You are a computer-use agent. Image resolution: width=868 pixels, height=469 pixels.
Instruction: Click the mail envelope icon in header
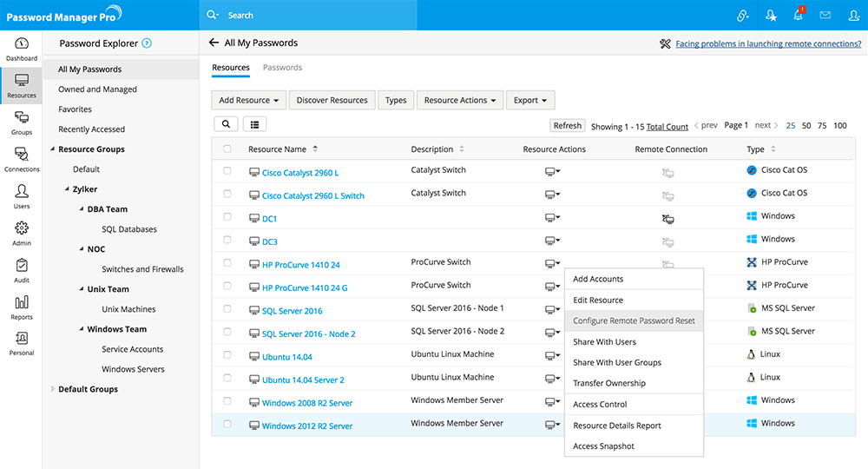point(825,15)
